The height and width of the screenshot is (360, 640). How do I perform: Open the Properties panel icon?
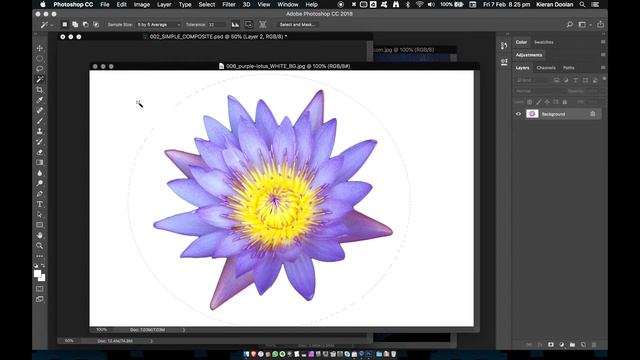[x=504, y=62]
